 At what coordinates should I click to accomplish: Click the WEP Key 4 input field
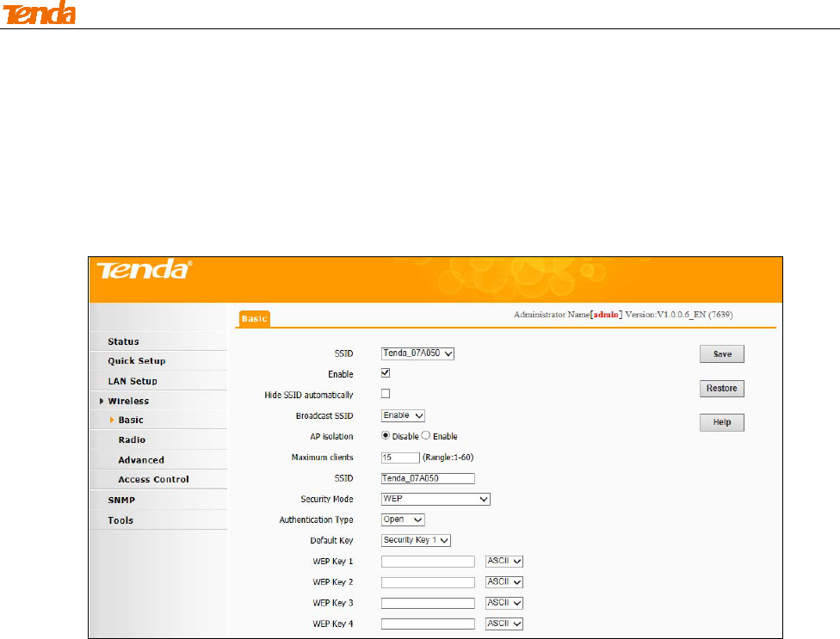pyautogui.click(x=428, y=624)
